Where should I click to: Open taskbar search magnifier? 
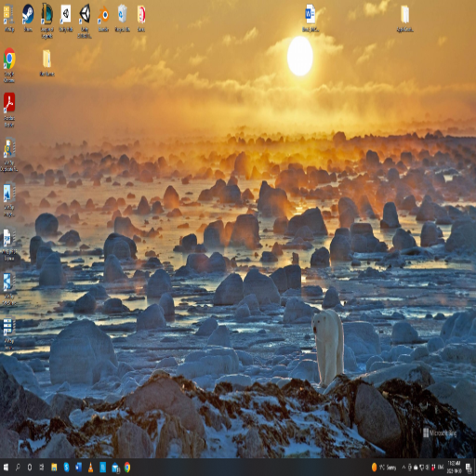(x=18, y=467)
